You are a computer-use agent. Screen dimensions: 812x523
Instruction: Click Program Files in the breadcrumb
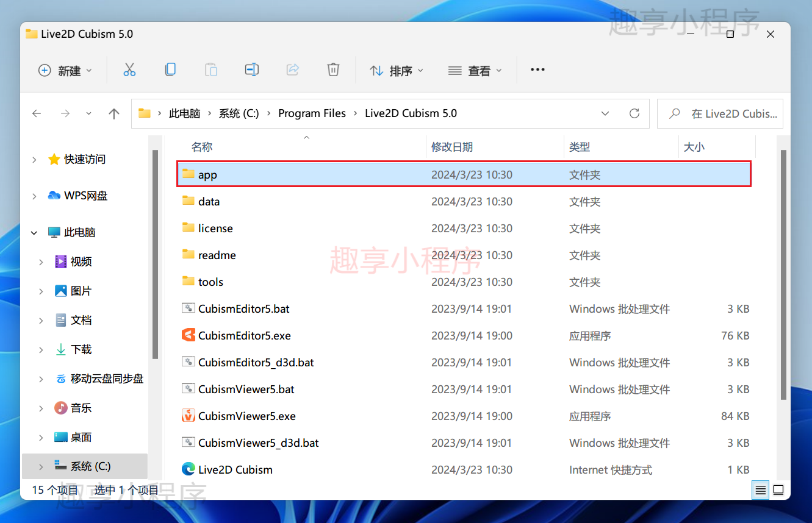tap(312, 113)
